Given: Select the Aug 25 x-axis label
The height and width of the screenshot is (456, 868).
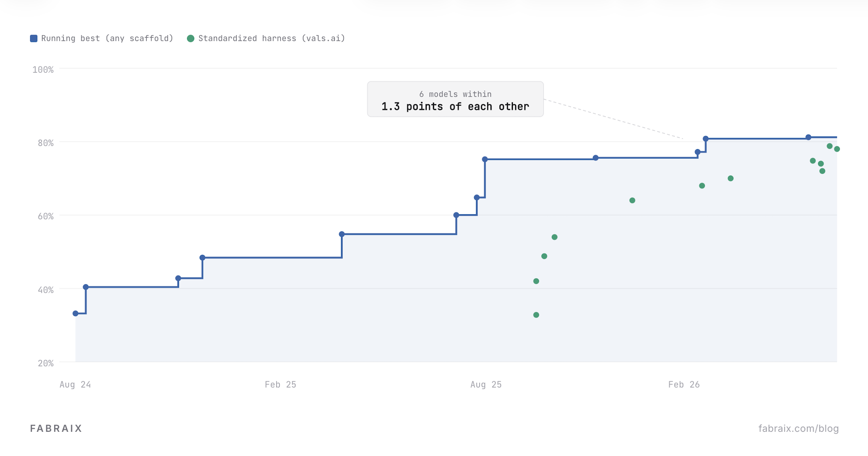Looking at the screenshot, I should (x=486, y=384).
